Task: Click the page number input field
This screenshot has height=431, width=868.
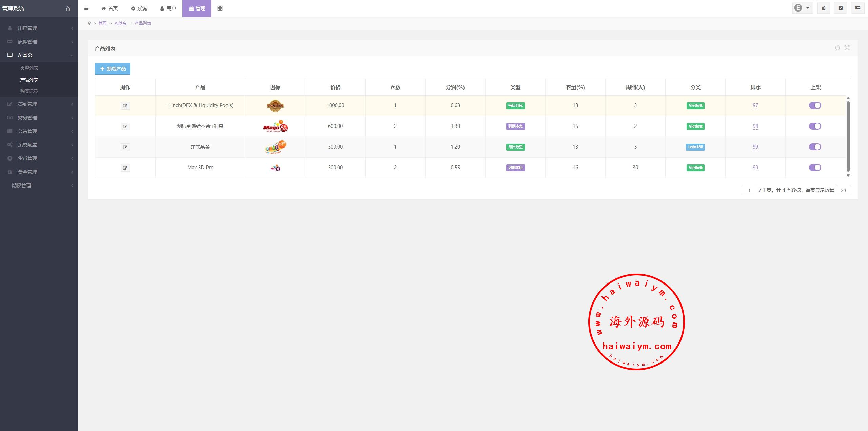Action: point(749,190)
